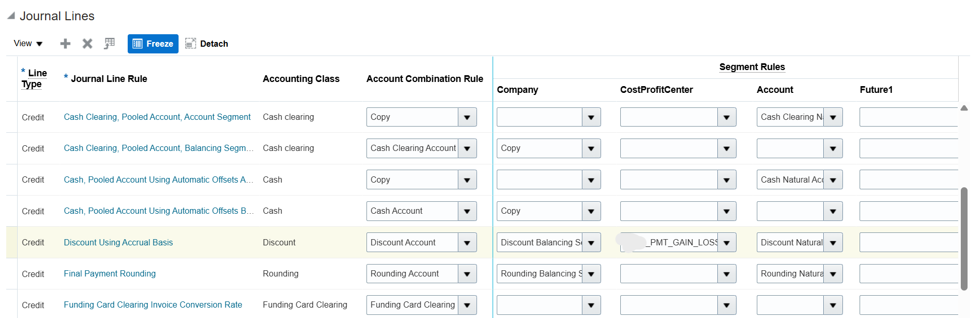Click the add row plus icon
Viewport: 980px width, 318px height.
coord(65,44)
